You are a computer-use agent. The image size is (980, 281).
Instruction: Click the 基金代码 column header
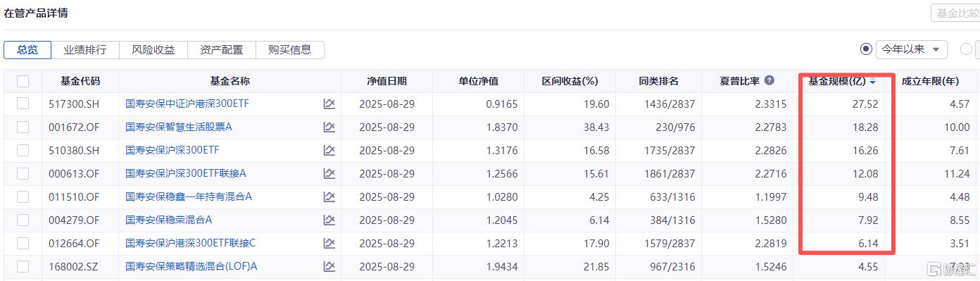[80, 81]
